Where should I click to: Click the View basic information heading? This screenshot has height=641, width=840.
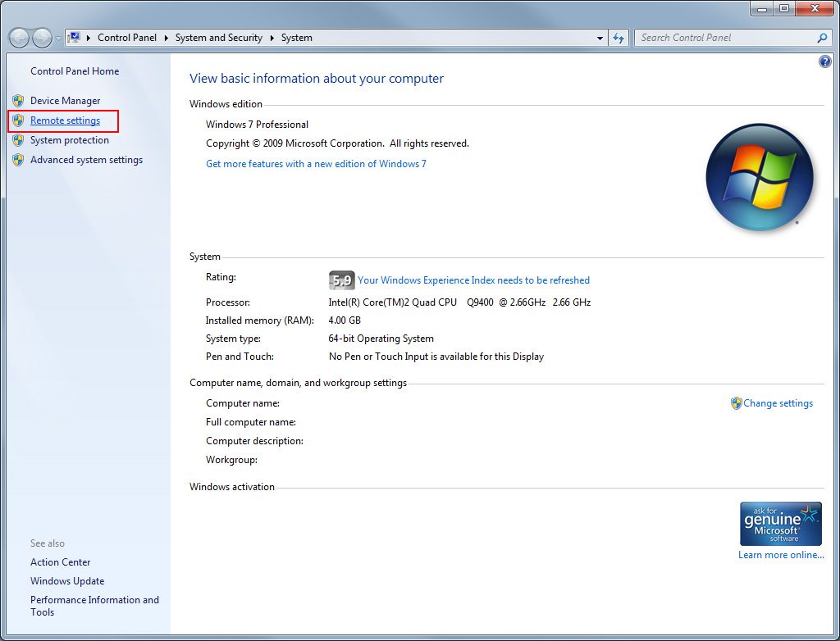[317, 78]
